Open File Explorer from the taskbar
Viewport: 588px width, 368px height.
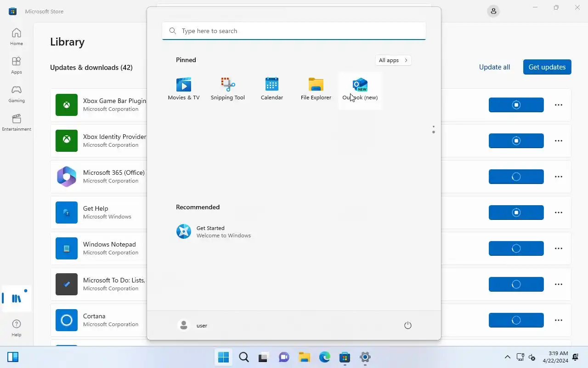304,357
